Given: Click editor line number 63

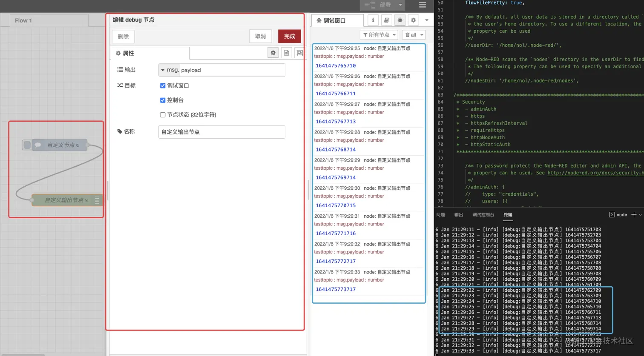Looking at the screenshot, I should pyautogui.click(x=440, y=95).
